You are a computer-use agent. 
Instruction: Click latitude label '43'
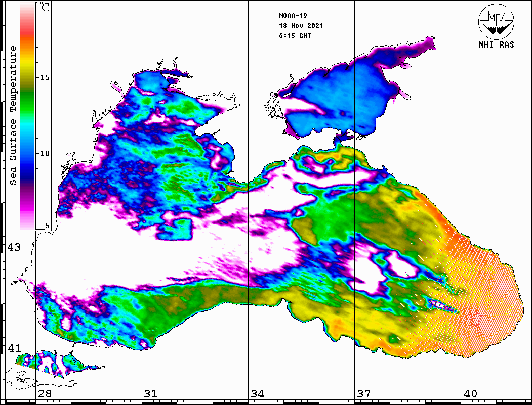coord(14,247)
